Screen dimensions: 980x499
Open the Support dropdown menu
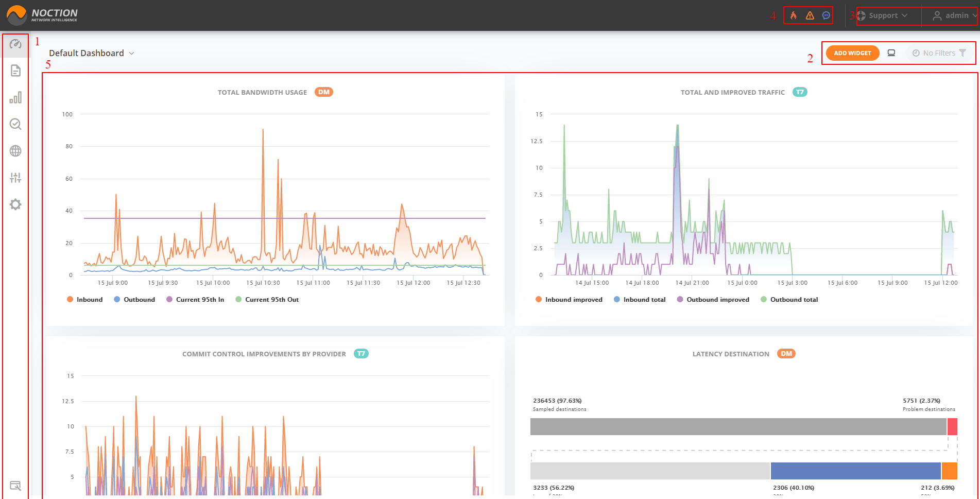(x=883, y=15)
